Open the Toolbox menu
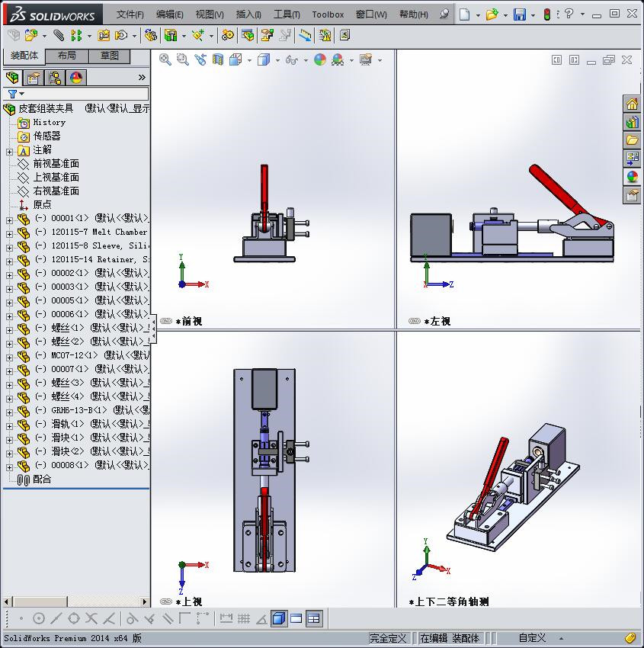This screenshot has width=644, height=648. pos(328,14)
